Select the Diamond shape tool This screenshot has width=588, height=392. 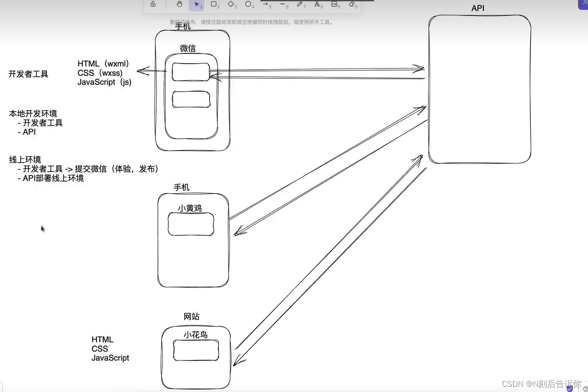point(231,4)
